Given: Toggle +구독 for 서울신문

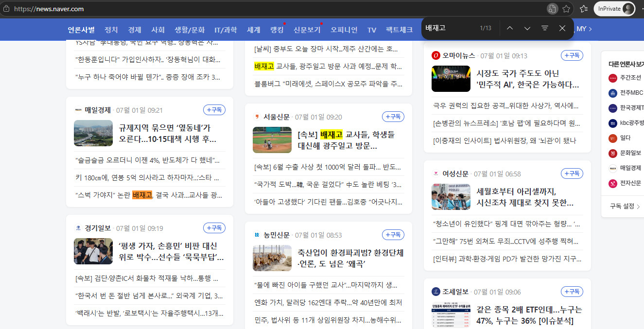Looking at the screenshot, I should [x=393, y=117].
